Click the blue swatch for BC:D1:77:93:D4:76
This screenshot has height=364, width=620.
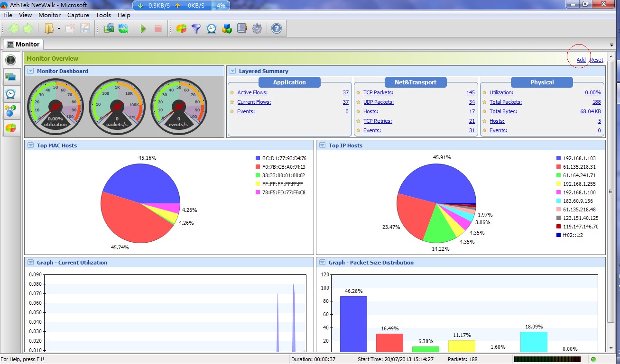click(258, 158)
